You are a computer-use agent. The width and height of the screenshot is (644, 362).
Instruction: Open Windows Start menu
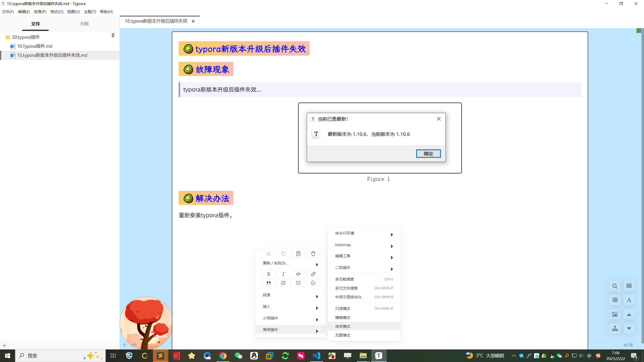point(8,355)
